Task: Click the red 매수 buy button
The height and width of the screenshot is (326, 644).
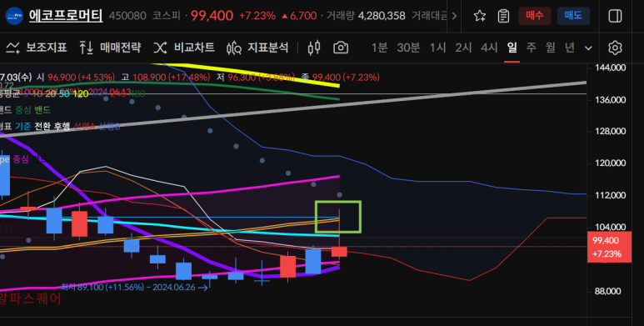Action: (534, 16)
